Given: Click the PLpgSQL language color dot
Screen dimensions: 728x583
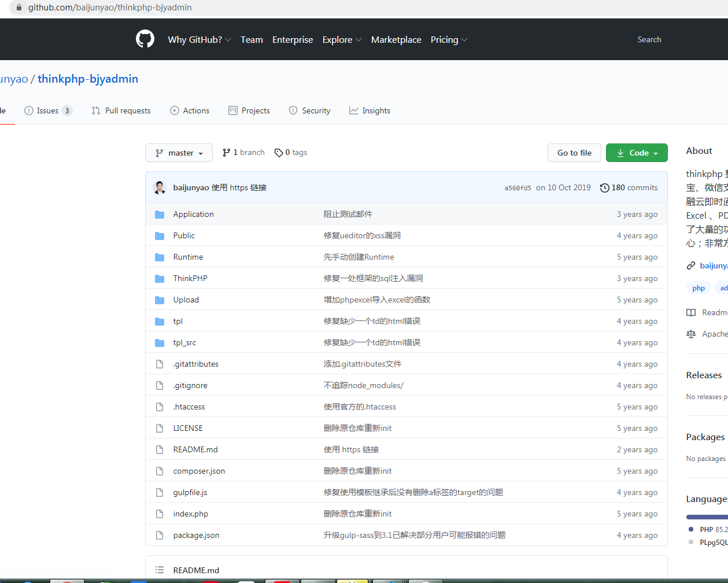Looking at the screenshot, I should (x=691, y=542).
